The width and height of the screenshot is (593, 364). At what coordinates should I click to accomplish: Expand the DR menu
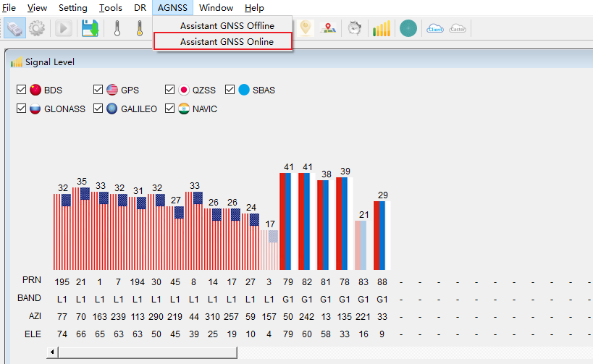pyautogui.click(x=140, y=8)
